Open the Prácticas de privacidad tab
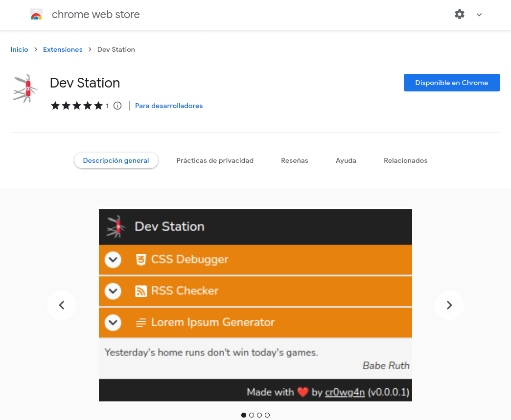This screenshot has height=420, width=511. point(215,160)
